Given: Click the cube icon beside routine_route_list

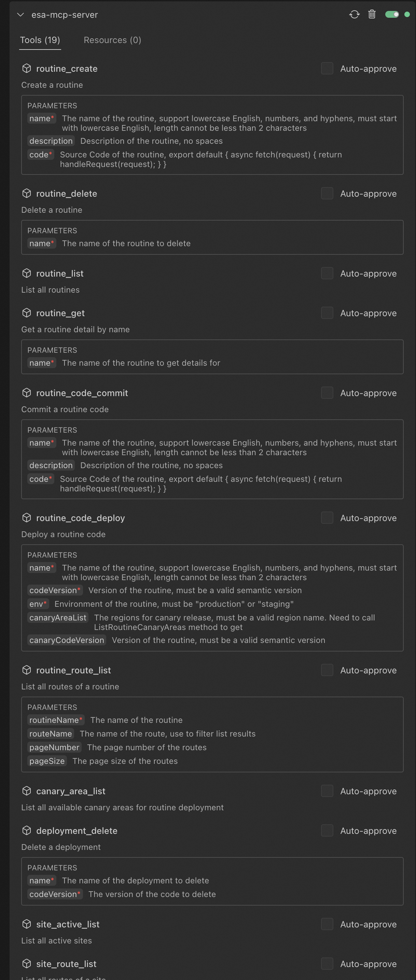Looking at the screenshot, I should pos(27,670).
